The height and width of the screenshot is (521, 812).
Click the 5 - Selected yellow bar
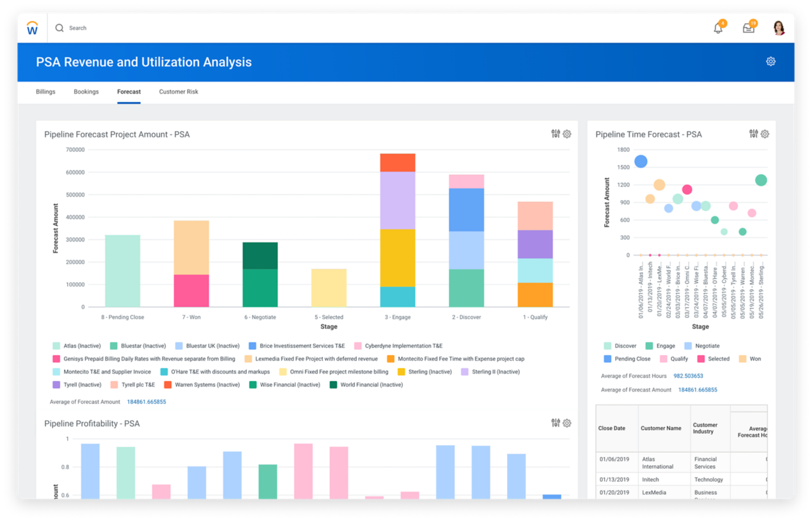point(329,288)
